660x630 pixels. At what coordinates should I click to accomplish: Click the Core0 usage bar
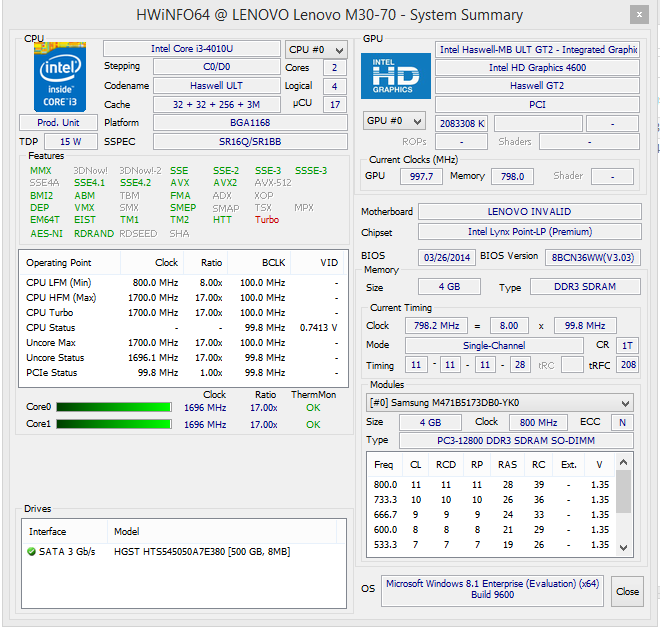pos(114,407)
